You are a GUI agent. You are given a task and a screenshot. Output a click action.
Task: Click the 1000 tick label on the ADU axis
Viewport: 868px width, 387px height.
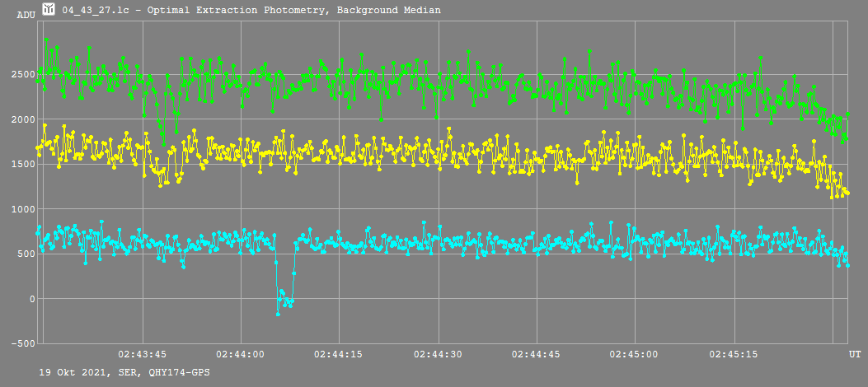pos(22,209)
